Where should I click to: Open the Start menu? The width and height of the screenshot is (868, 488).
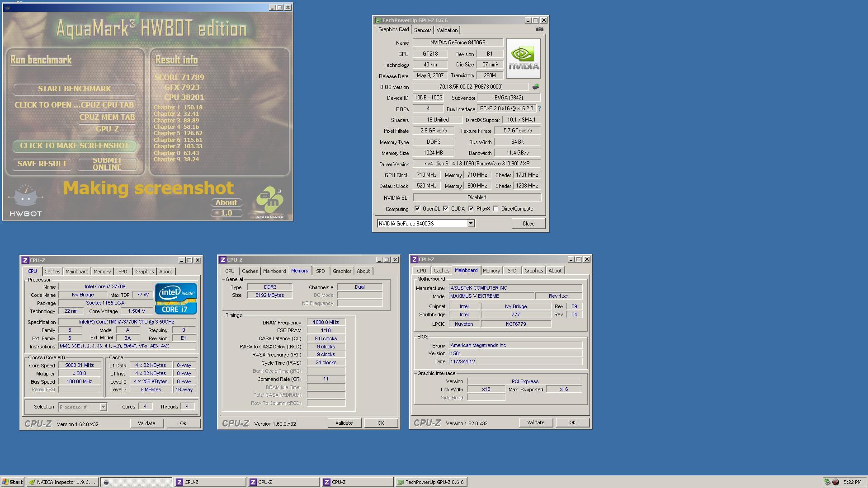(x=13, y=482)
